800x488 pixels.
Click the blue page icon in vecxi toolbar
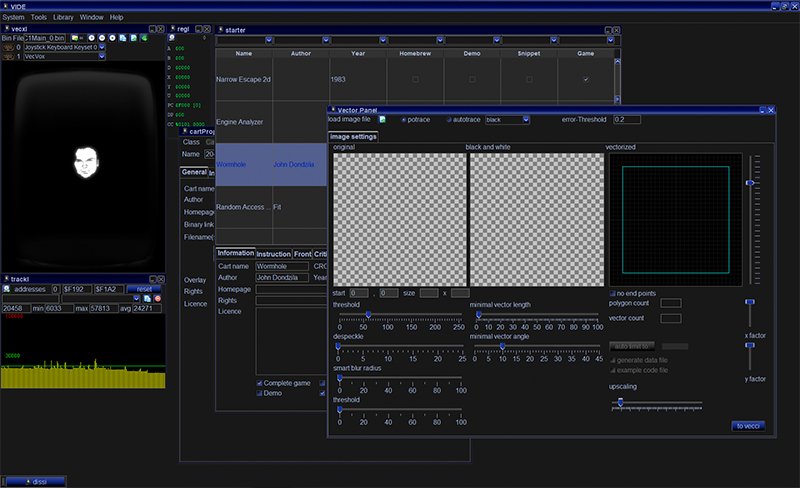tap(123, 38)
